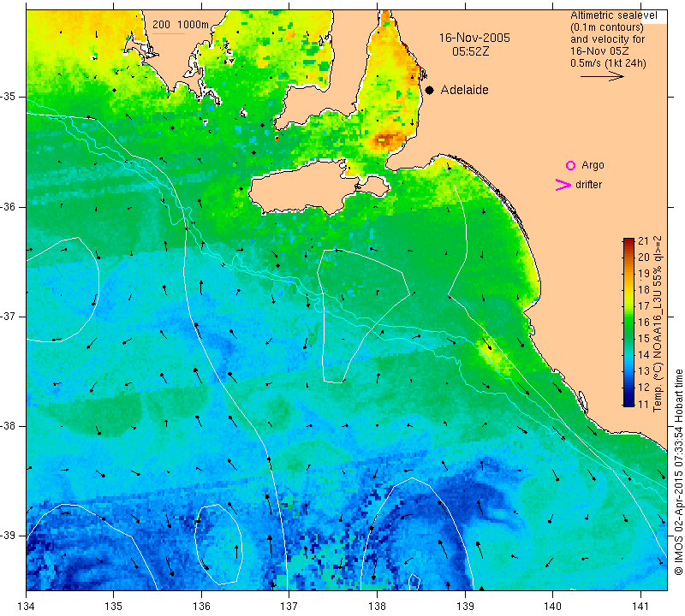Click the '200 1000m' depth contour label

click(181, 25)
